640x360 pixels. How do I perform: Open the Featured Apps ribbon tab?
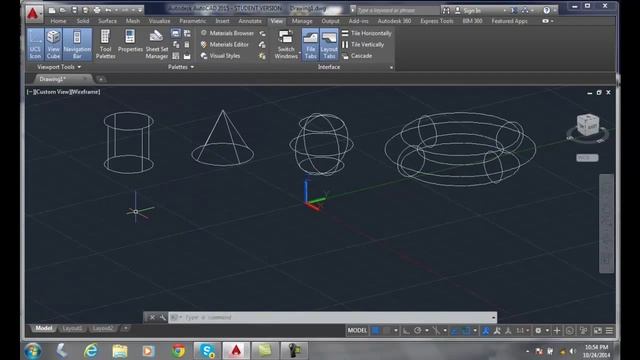509,21
